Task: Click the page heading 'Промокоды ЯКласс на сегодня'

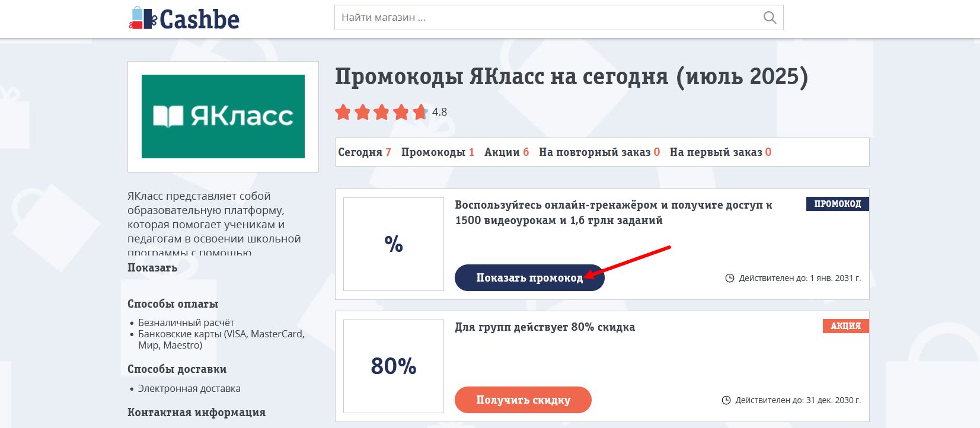Action: click(x=572, y=77)
